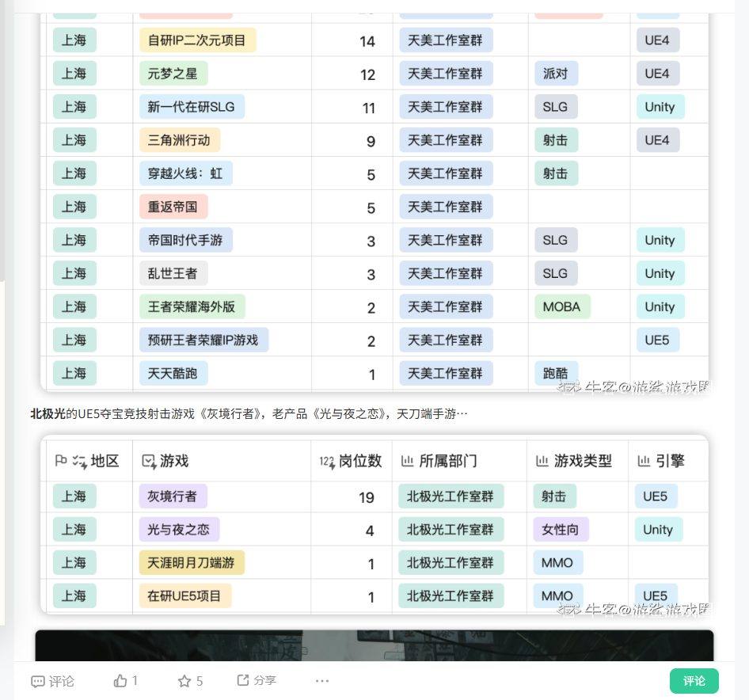Select the 在研UE5项目 tag
749x700 pixels.
coord(185,595)
